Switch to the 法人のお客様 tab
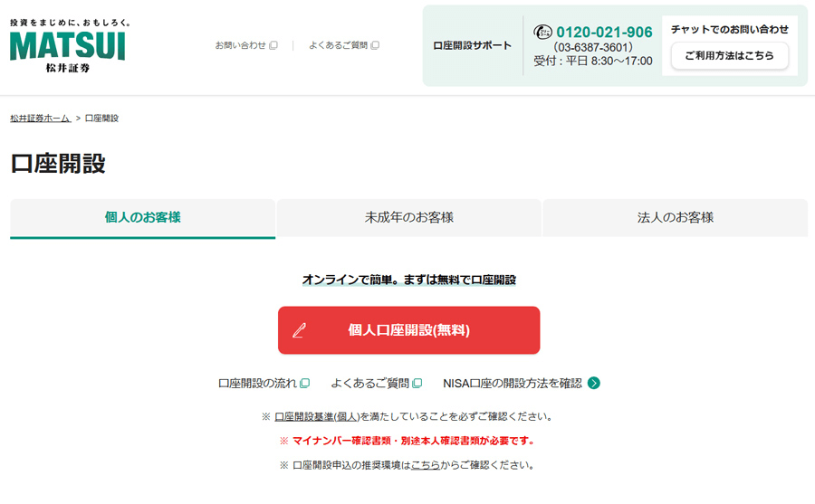 (676, 218)
